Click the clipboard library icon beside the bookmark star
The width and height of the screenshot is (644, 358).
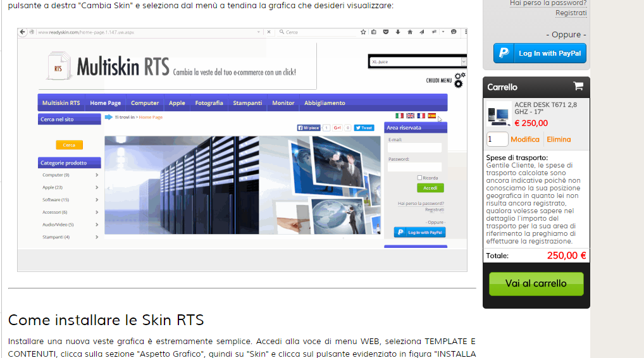pyautogui.click(x=374, y=32)
